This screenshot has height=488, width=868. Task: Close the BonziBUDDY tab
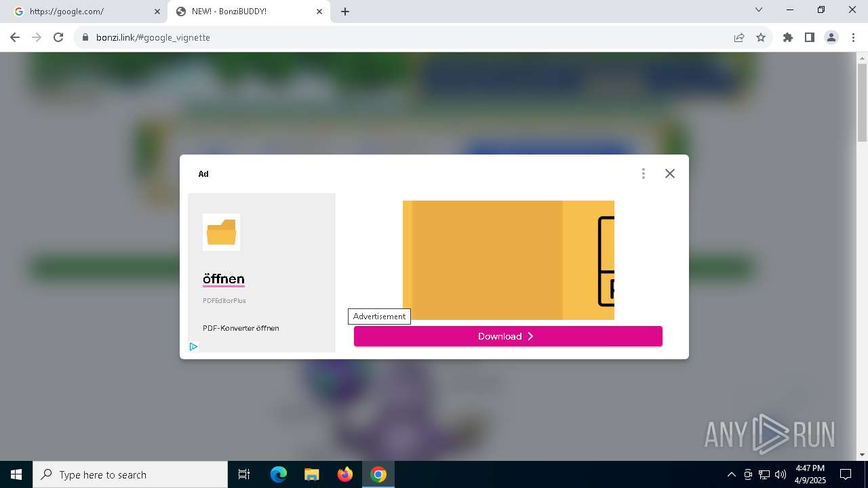(319, 12)
